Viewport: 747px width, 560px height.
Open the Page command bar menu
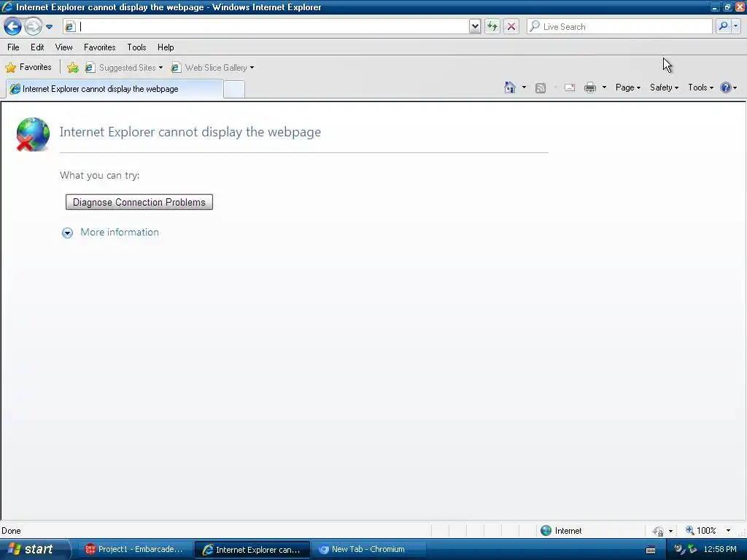pos(627,87)
